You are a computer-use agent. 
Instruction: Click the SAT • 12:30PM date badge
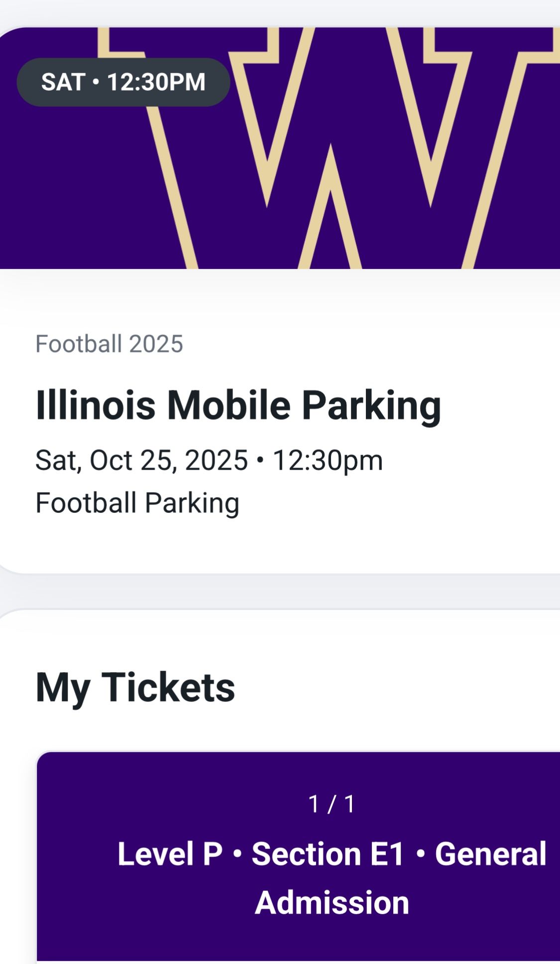tap(123, 82)
